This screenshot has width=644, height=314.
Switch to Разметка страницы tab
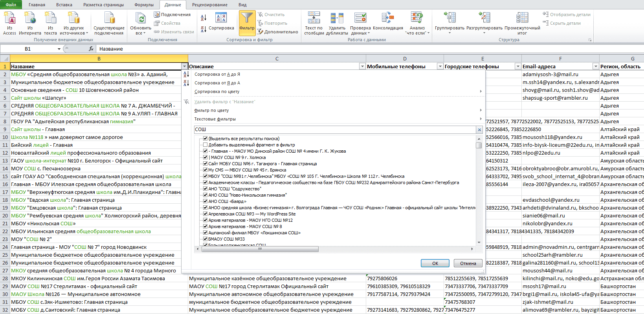pos(103,5)
